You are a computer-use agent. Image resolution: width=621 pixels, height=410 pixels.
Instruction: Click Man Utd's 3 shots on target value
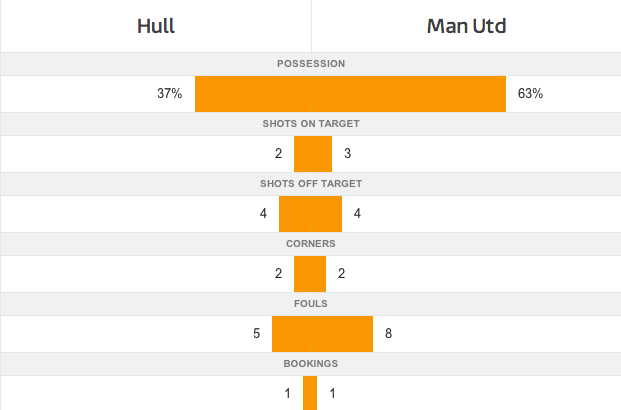pyautogui.click(x=347, y=154)
